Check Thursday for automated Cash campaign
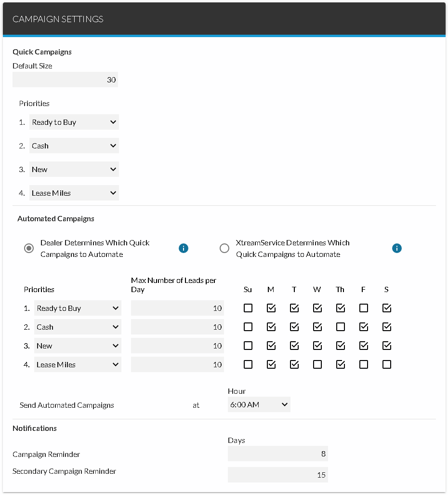 pyautogui.click(x=341, y=327)
